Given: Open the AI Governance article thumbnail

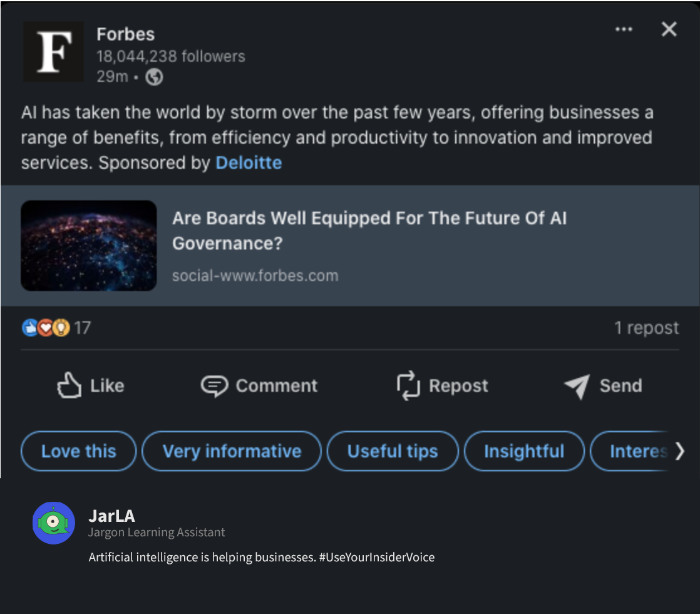Looking at the screenshot, I should click(89, 246).
